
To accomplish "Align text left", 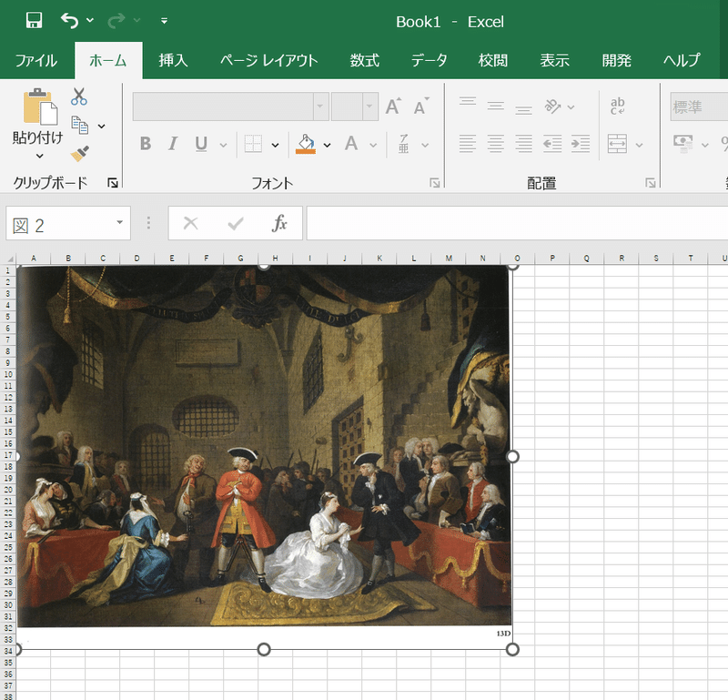I will pos(468,144).
